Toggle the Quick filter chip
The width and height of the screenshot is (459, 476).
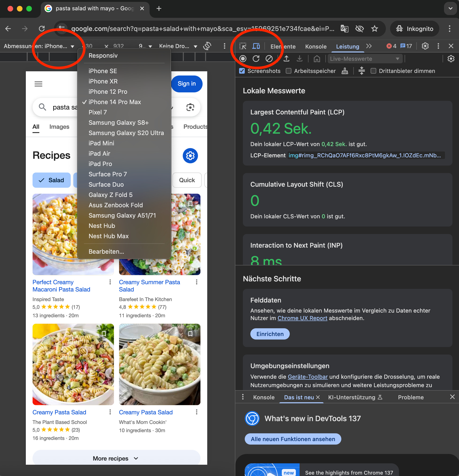[x=187, y=180]
